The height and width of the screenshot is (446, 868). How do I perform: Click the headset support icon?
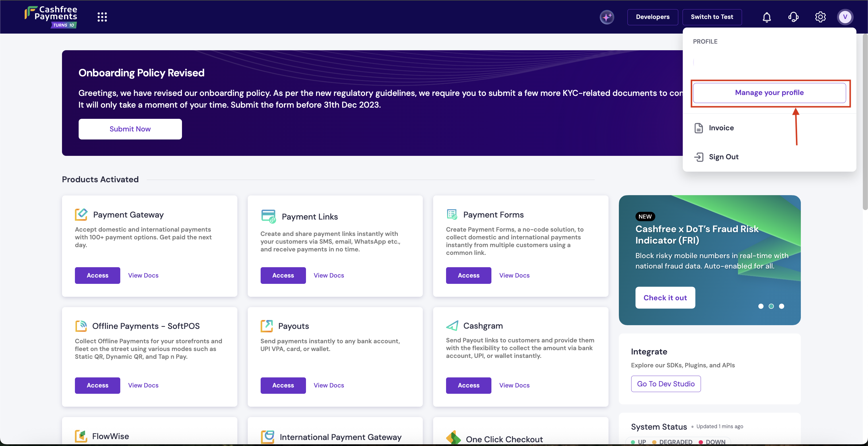point(793,17)
